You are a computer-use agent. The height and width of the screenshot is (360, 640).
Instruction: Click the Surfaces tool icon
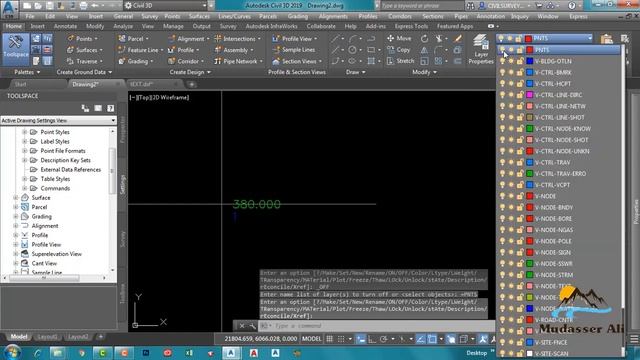tap(71, 50)
